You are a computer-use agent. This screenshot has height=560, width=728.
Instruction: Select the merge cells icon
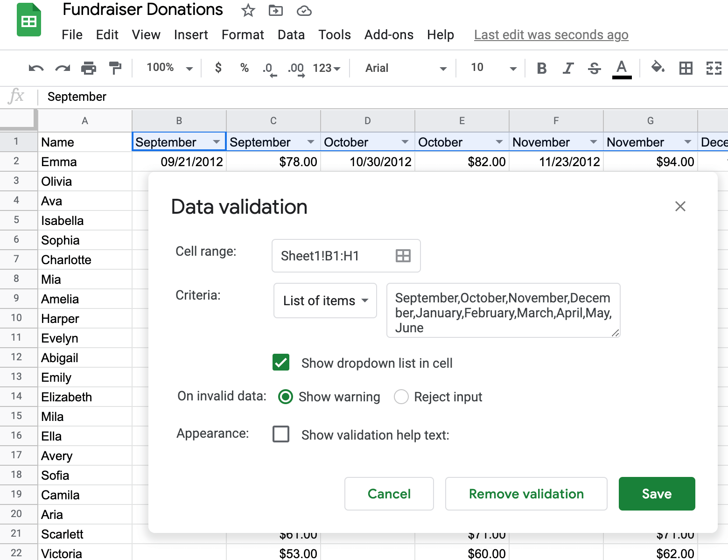point(714,68)
